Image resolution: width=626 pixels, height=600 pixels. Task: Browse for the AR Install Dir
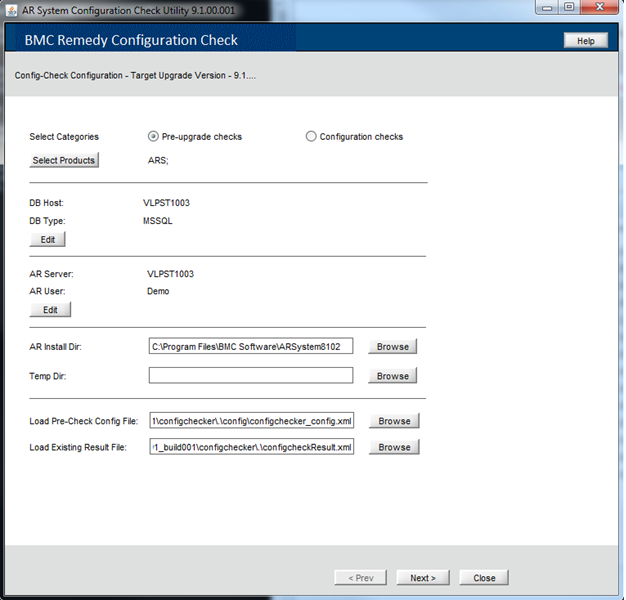pos(392,347)
